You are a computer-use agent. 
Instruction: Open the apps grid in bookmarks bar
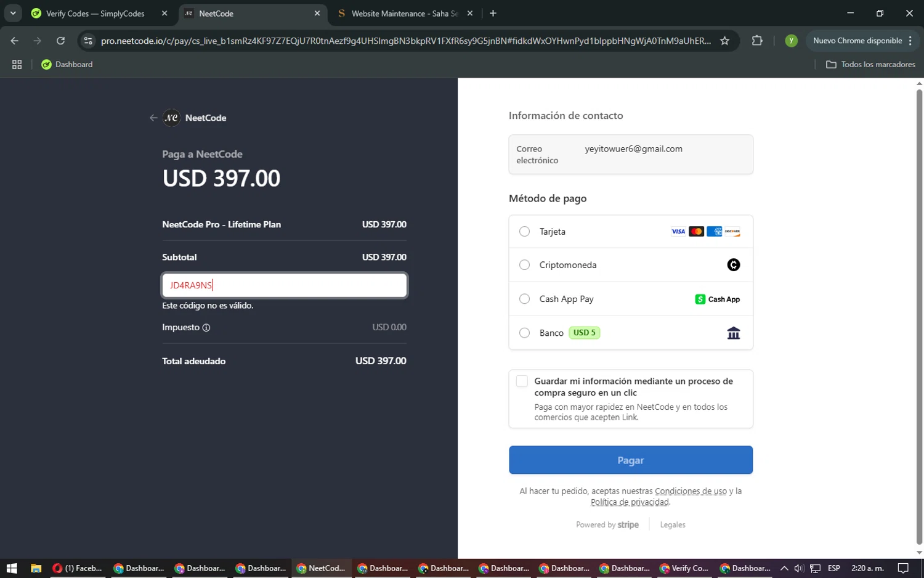17,64
